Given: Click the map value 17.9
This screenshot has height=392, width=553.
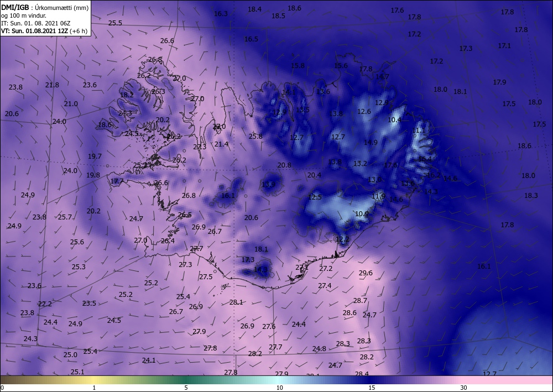Looking at the screenshot, I should pyautogui.click(x=499, y=82).
